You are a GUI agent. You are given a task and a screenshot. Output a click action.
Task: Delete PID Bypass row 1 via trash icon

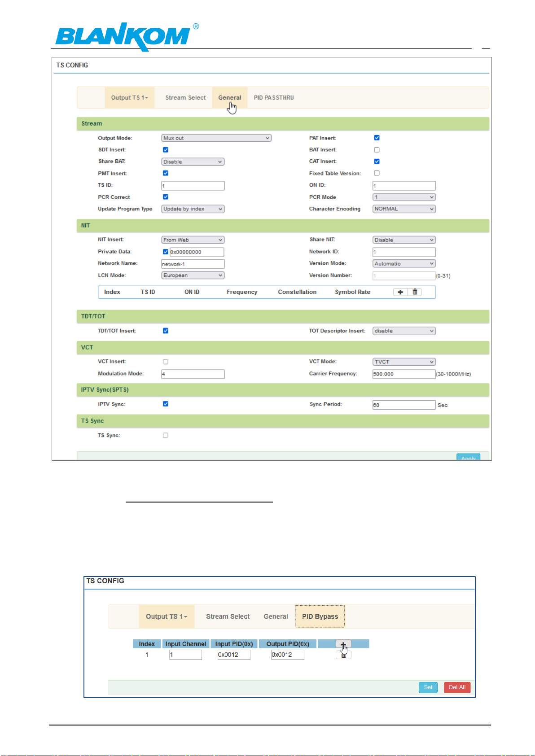coord(343,655)
